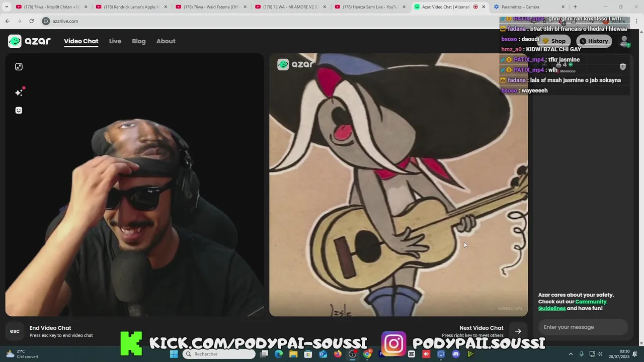Open a new browser tab with plus
Screen dimensions: 644x362
coord(575,7)
